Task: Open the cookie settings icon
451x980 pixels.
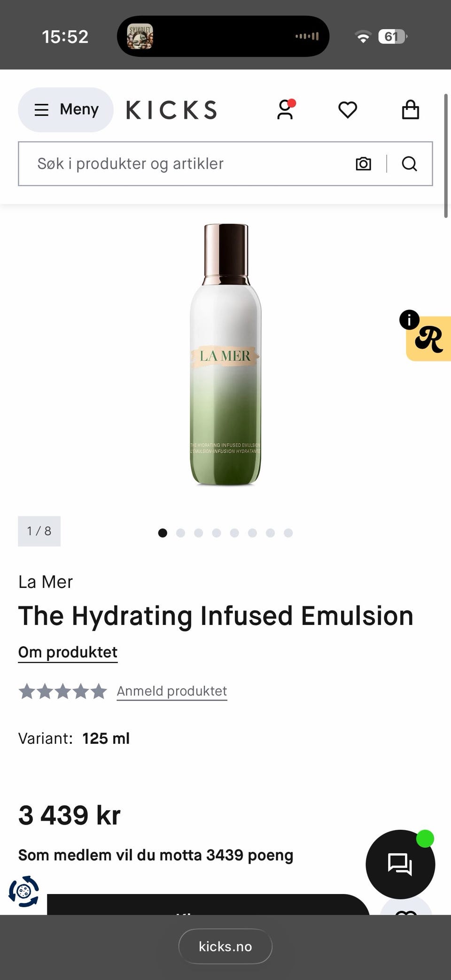Action: pos(23,891)
